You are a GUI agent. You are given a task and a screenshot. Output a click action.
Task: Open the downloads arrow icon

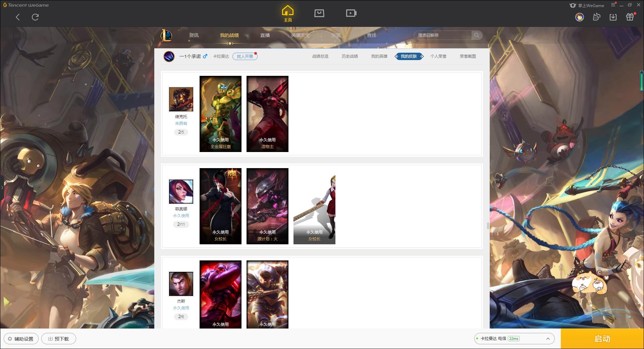(x=613, y=17)
